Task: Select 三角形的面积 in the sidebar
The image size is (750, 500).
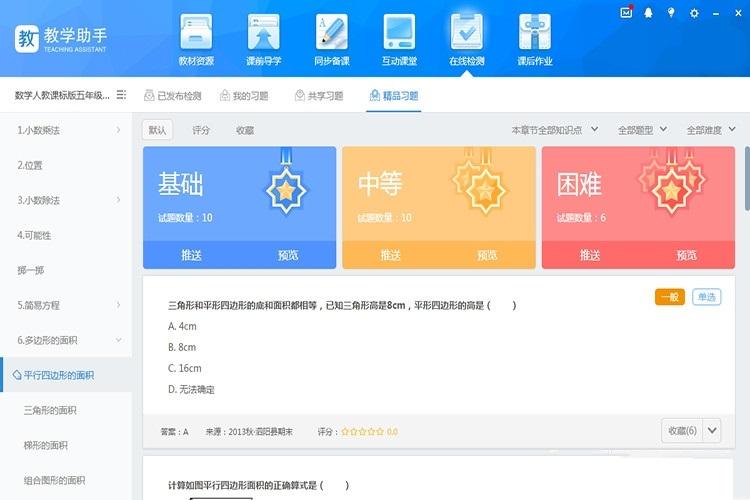Action: pyautogui.click(x=50, y=410)
